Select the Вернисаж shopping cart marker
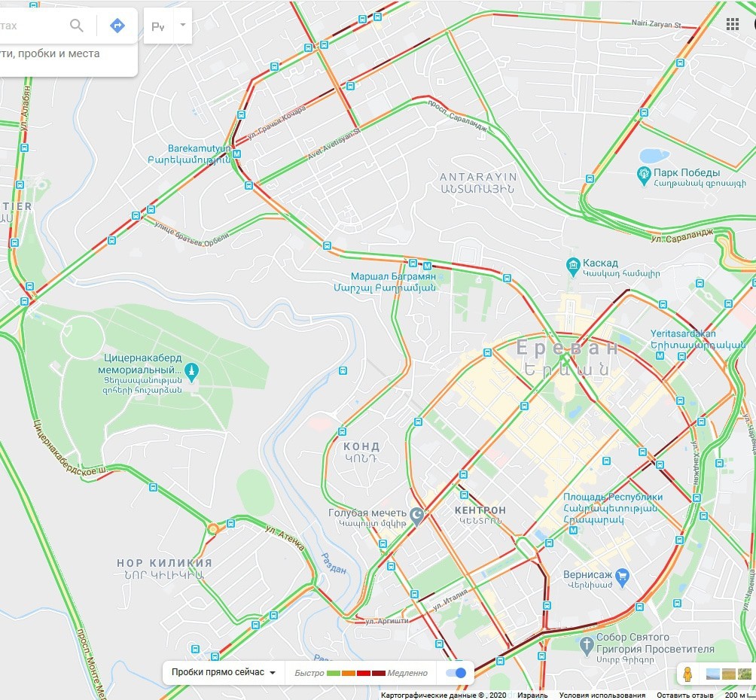 623,577
